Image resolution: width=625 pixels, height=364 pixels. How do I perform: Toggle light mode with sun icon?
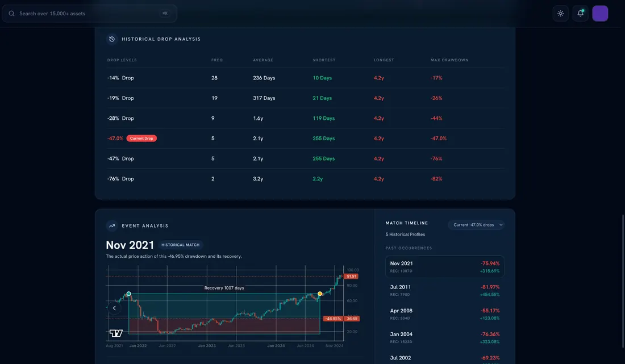pos(560,14)
